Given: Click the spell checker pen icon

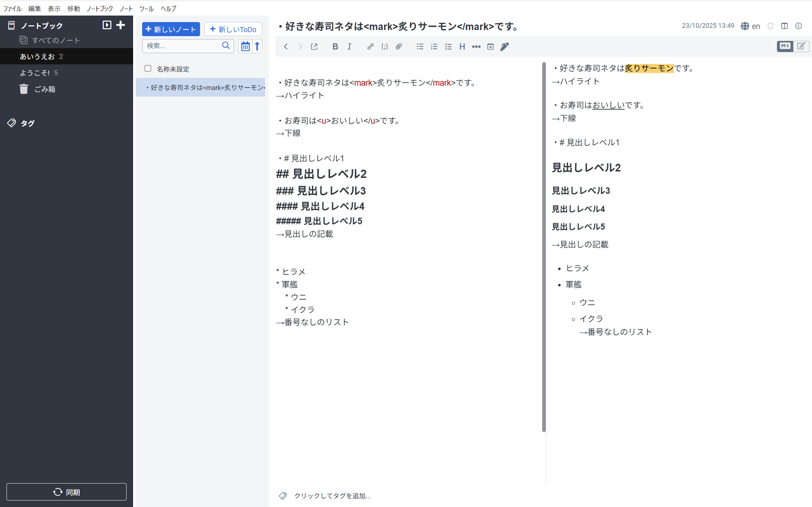Looking at the screenshot, I should point(504,46).
